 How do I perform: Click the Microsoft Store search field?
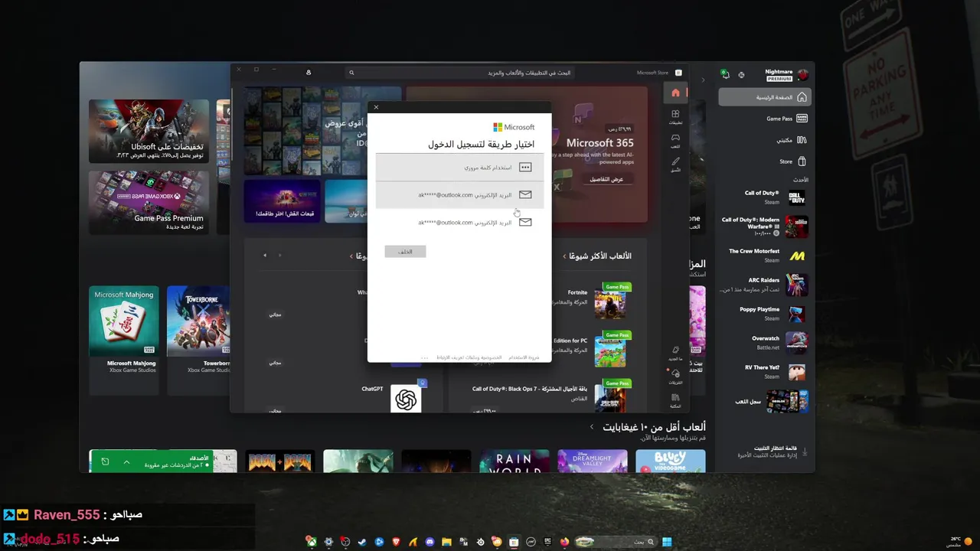(459, 73)
